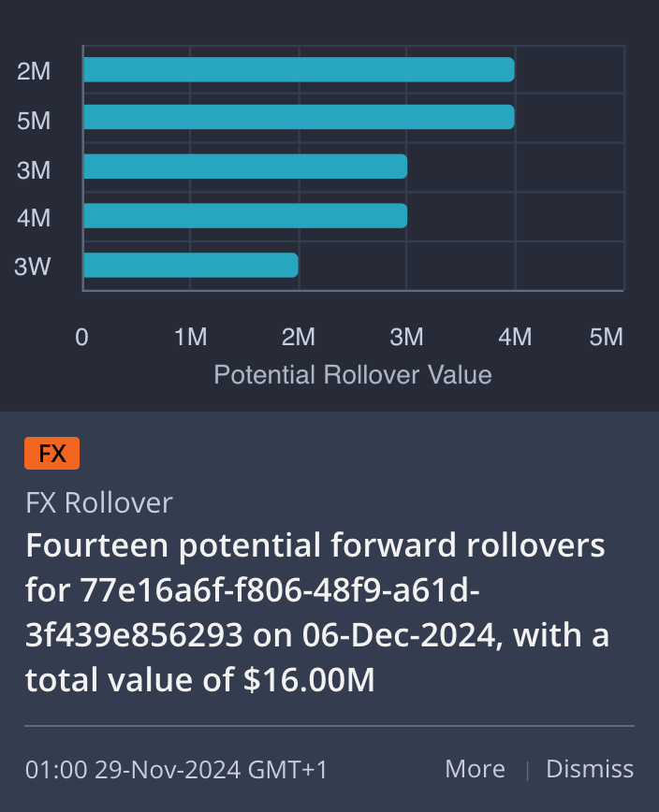
Task: Click the Potential Rollover Value axis title
Action: tap(353, 375)
